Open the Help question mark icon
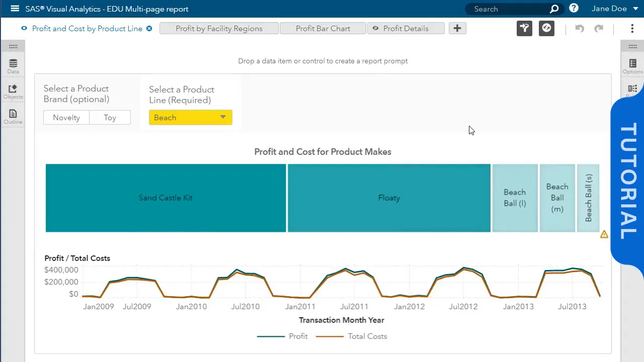 pos(574,9)
